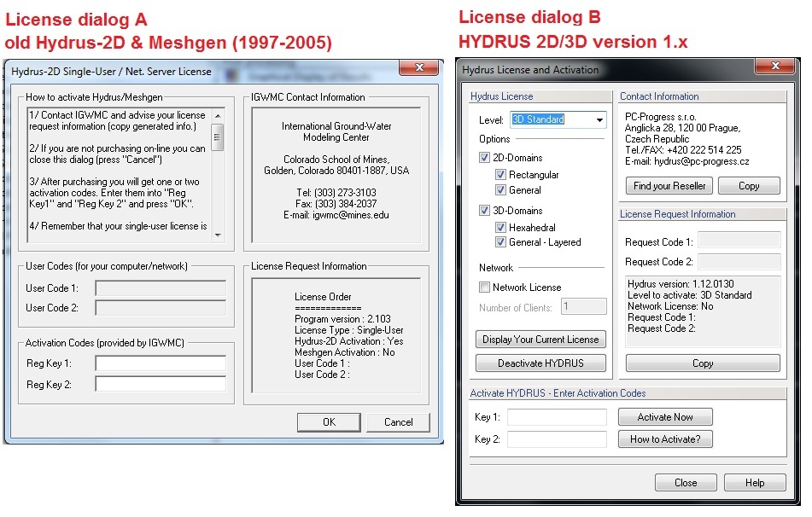Click the 'Tel./FAX: +420 222 514 225' text
This screenshot has height=517, width=812.
[x=683, y=150]
